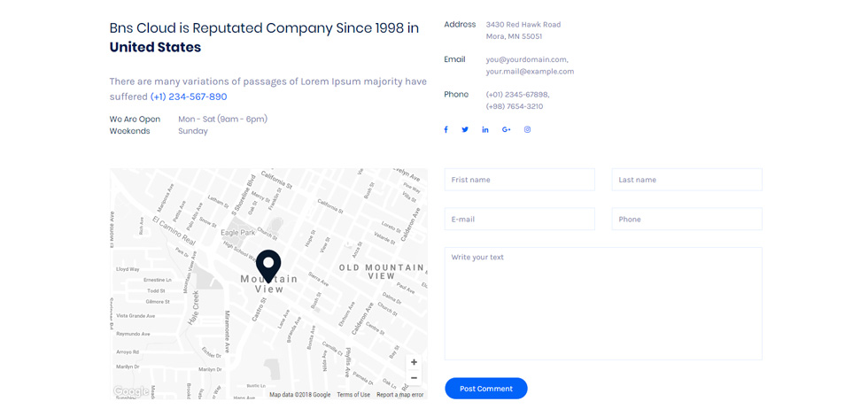This screenshot has width=868, height=417.
Task: Click the Phone label beside numbers
Action: pos(456,94)
